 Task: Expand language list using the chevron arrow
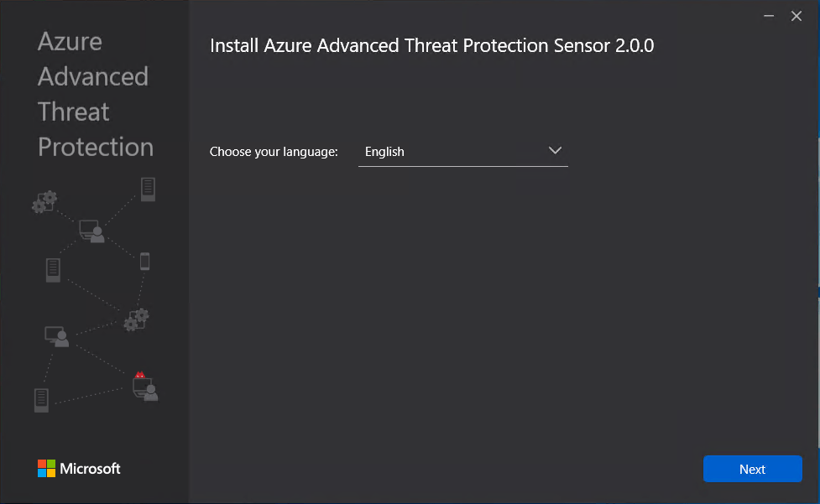(x=555, y=151)
